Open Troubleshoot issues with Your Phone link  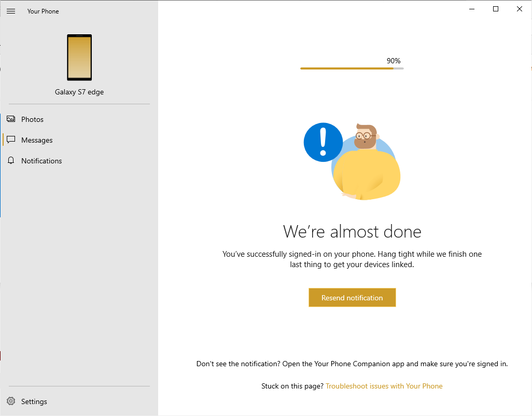tap(384, 386)
